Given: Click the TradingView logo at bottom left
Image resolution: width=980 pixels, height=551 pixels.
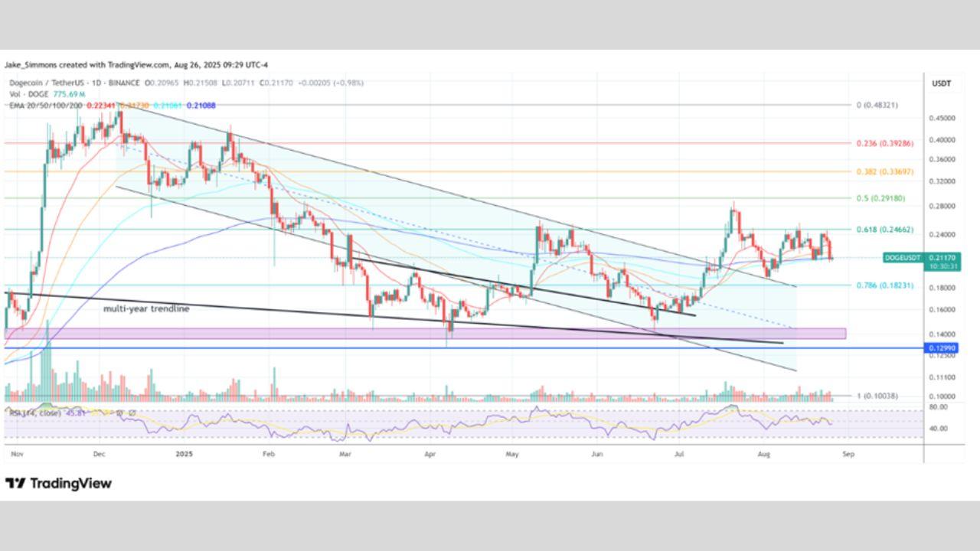Looking at the screenshot, I should (58, 484).
